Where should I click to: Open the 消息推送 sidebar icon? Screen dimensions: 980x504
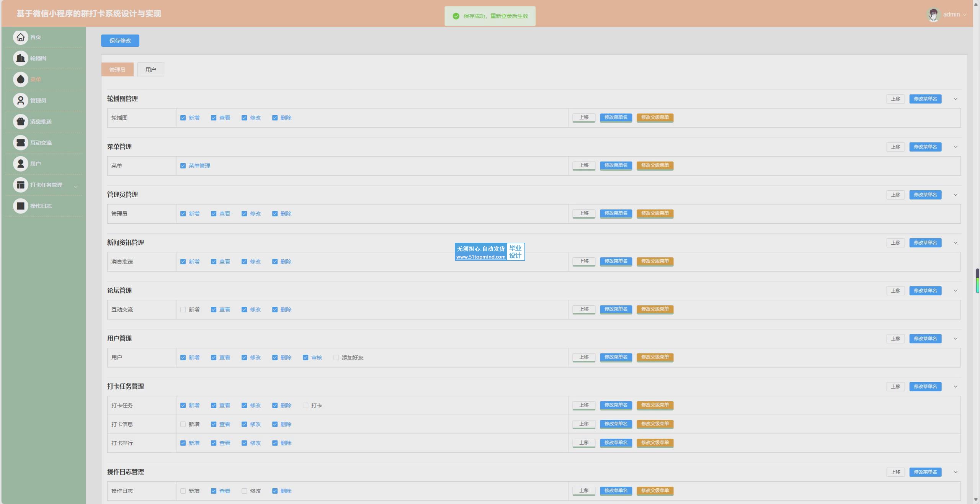21,121
